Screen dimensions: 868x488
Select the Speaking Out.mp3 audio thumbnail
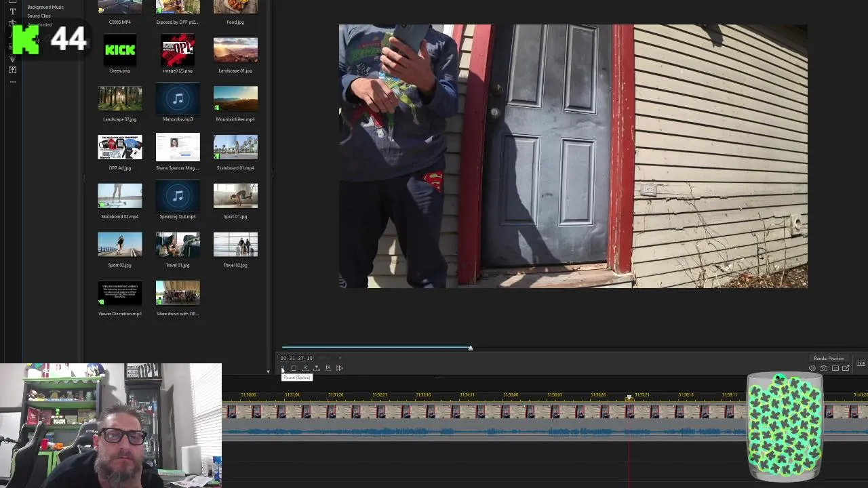178,196
